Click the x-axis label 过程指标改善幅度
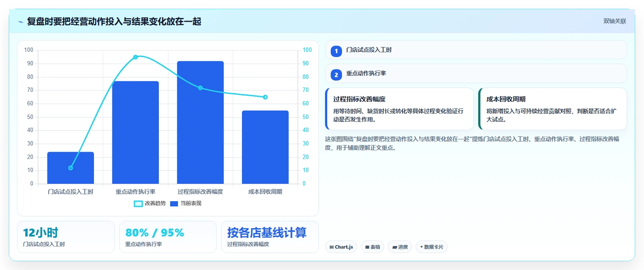The width and height of the screenshot is (644, 270). coord(200,192)
